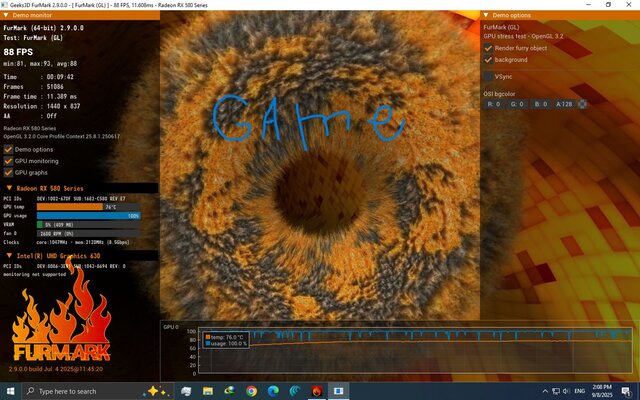Click the R: 0 color value field

(x=494, y=104)
